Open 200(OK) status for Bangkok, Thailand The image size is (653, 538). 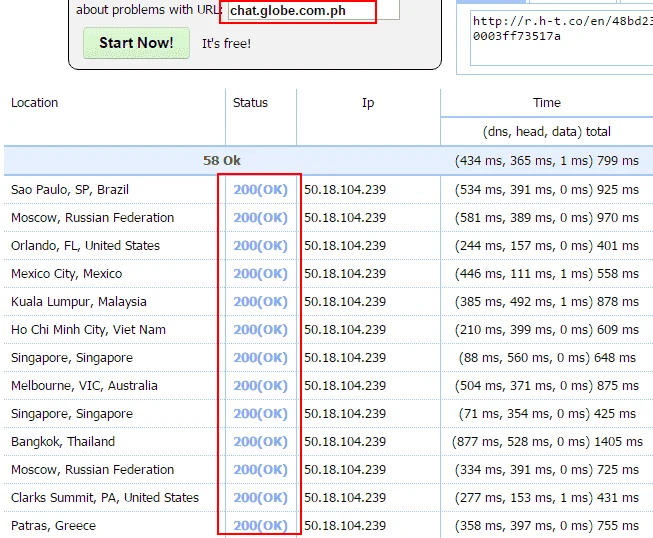tap(261, 441)
